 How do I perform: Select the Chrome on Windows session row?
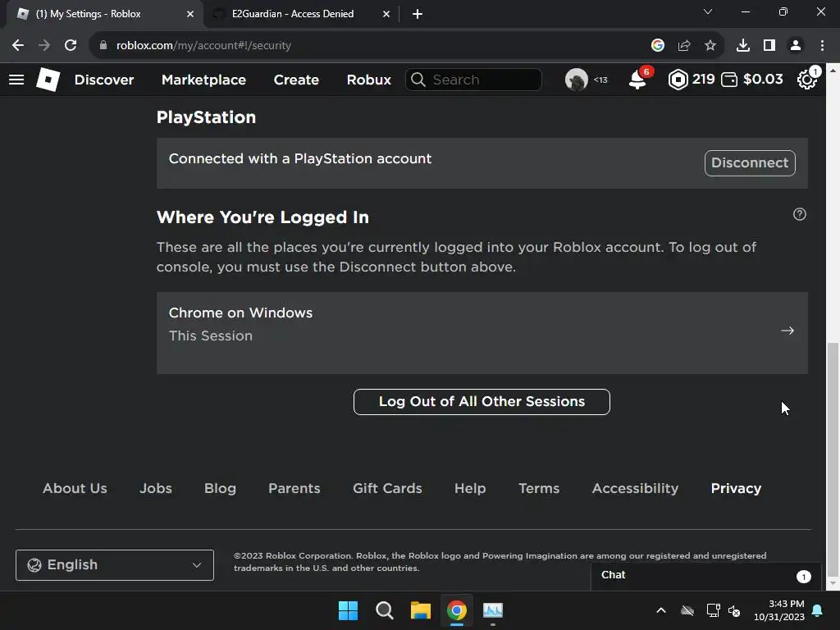point(482,333)
